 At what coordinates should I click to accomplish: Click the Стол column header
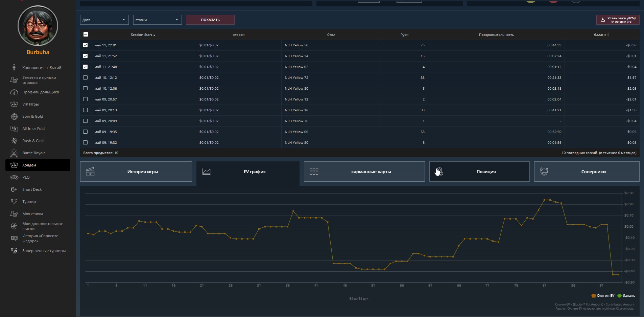point(331,35)
